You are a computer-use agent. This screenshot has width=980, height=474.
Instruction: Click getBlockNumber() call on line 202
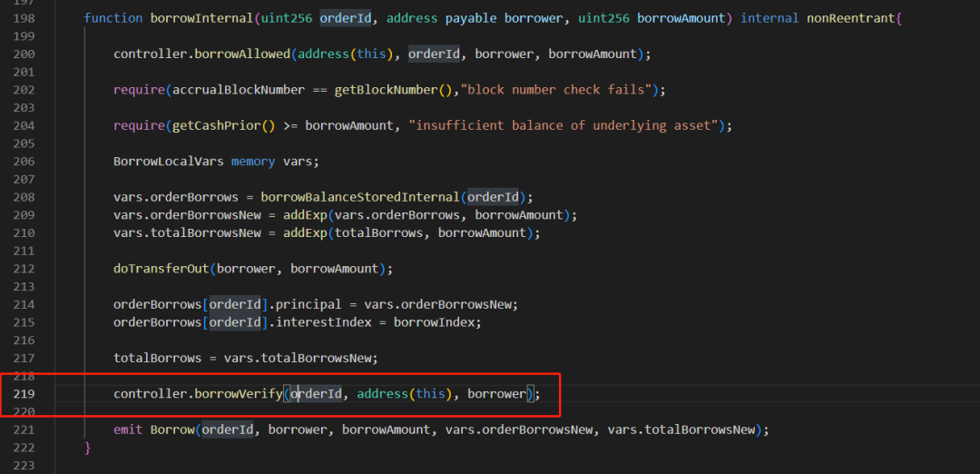coord(394,89)
